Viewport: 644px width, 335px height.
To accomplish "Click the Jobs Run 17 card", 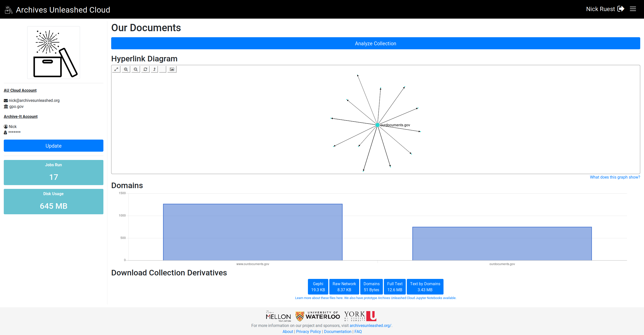I will 54,173.
